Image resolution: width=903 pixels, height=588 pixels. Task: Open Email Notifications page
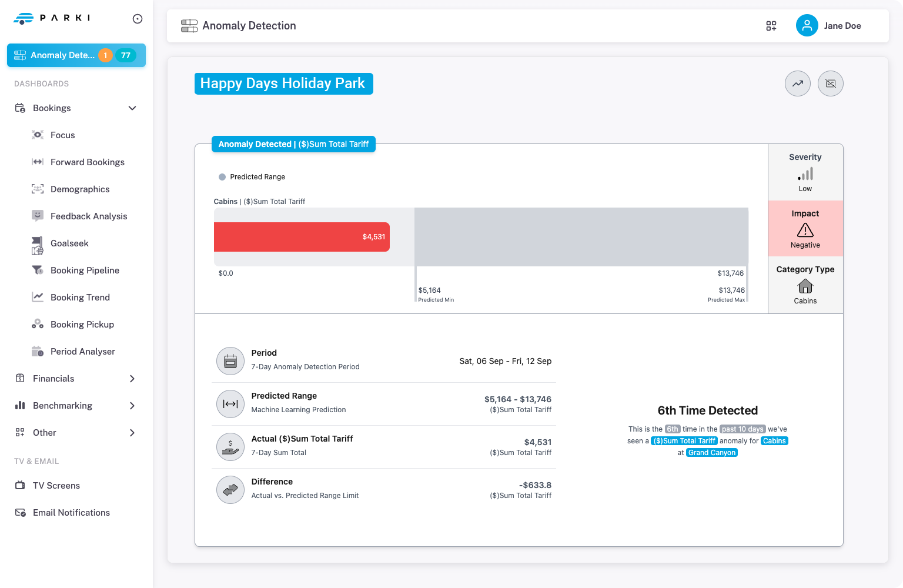click(71, 513)
